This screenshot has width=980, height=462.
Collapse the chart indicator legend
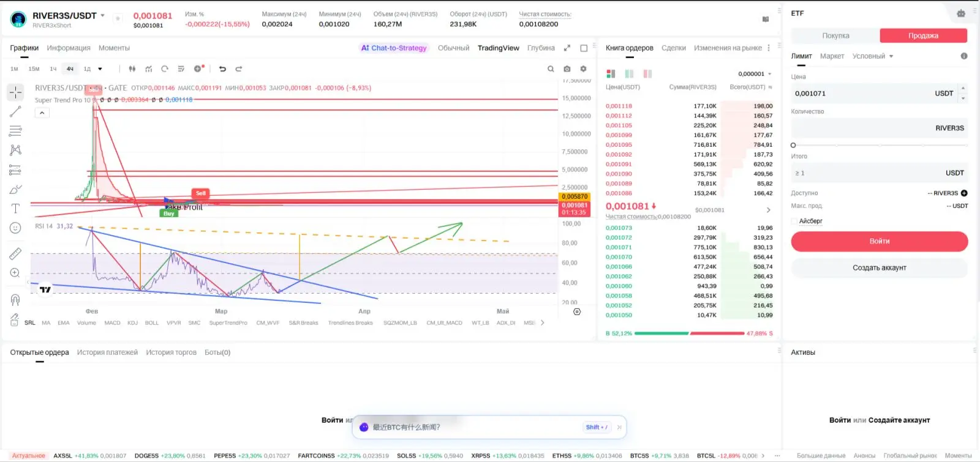pos(42,113)
